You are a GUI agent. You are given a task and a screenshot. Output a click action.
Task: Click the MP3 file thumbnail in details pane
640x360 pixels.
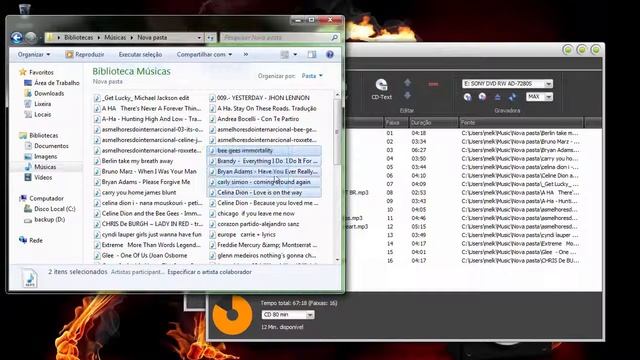click(x=30, y=279)
